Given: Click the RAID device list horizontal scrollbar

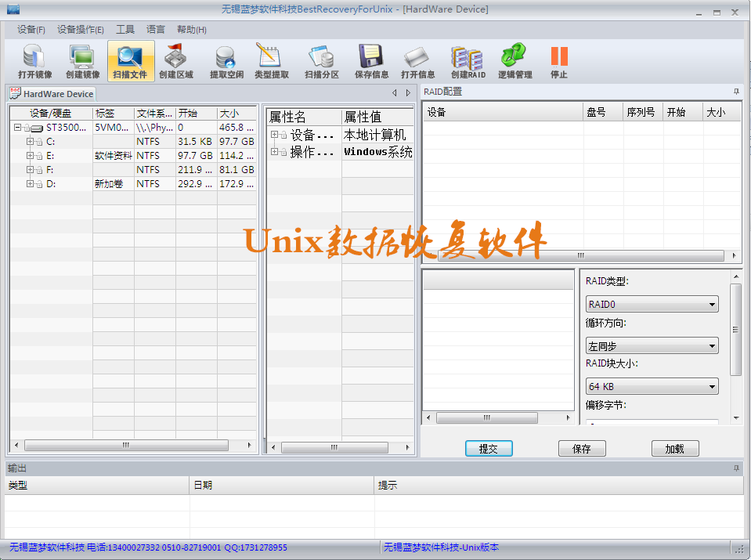Looking at the screenshot, I should coord(581,255).
